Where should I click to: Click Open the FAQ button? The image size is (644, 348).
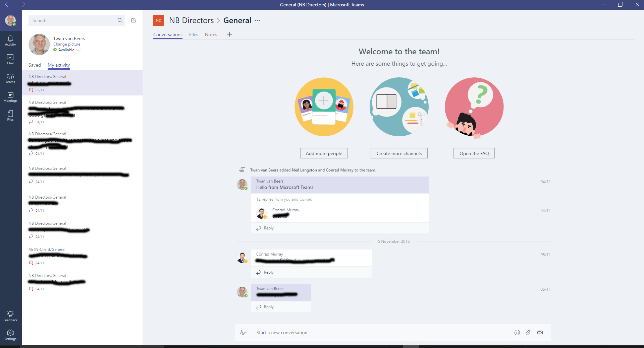pos(474,153)
